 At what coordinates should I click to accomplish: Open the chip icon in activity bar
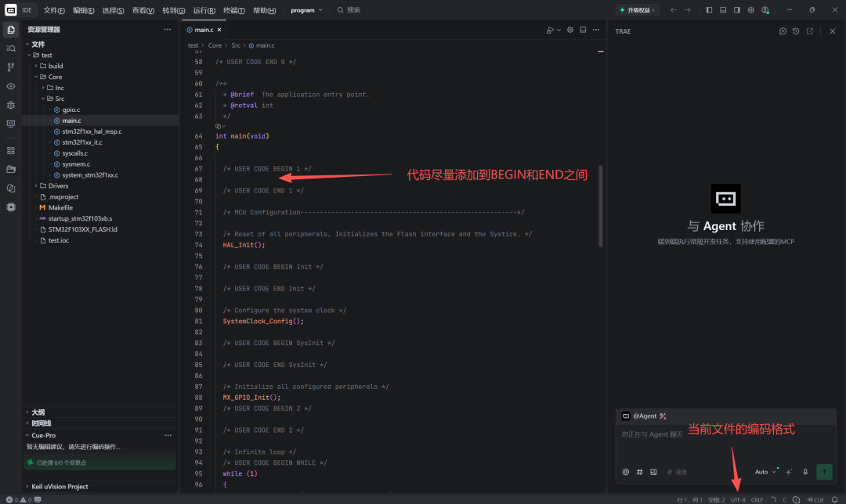point(11,207)
